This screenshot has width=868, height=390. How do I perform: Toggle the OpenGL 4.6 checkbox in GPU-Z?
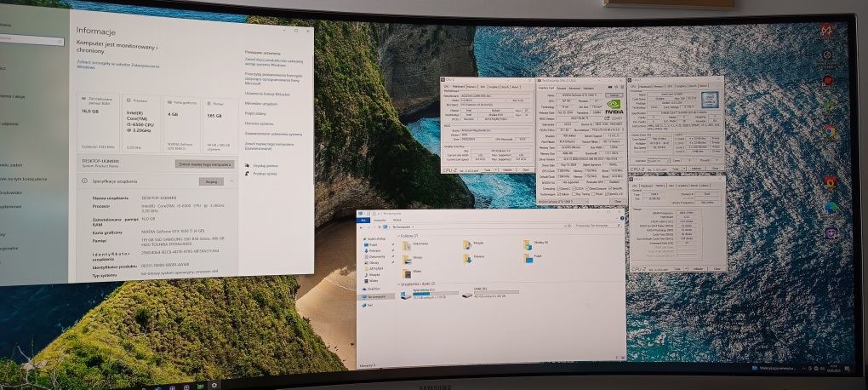(x=606, y=194)
